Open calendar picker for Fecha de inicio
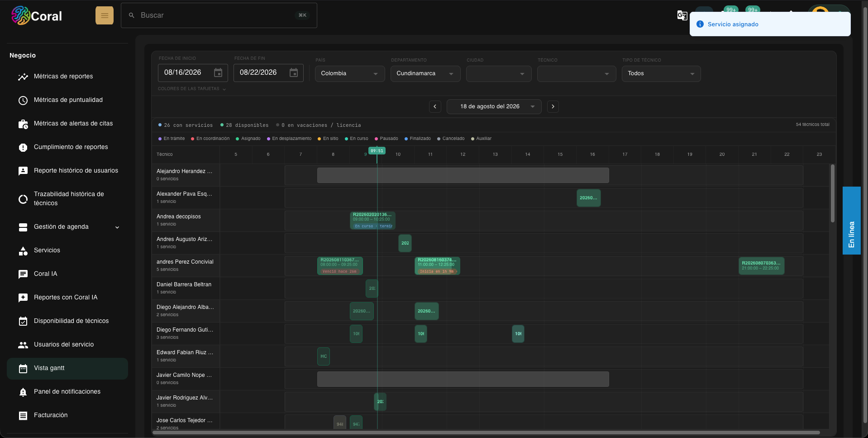Image resolution: width=868 pixels, height=438 pixels. point(218,72)
